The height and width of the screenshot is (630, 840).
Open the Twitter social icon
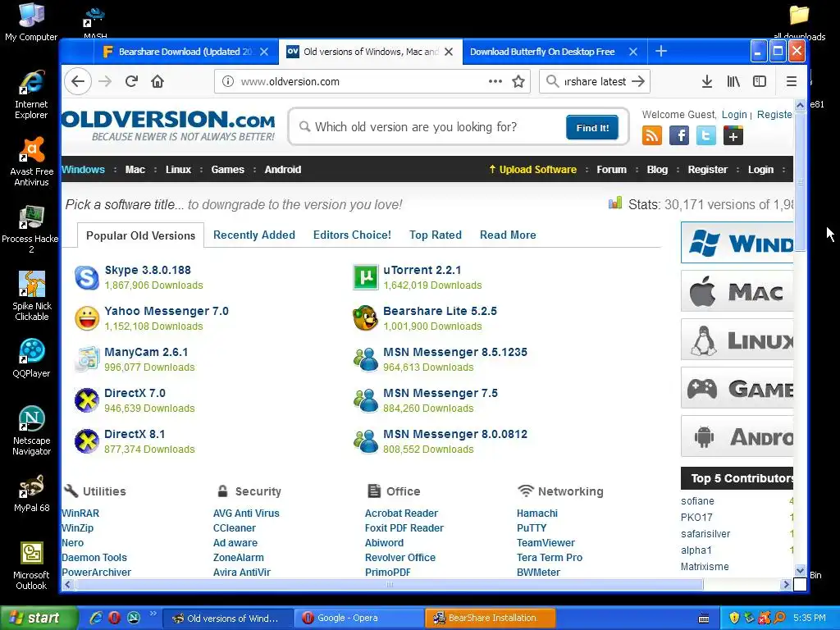706,135
